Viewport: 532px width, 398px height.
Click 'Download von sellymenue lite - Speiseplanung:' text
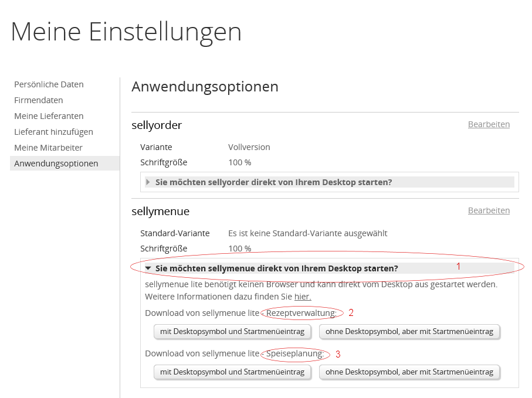(235, 353)
